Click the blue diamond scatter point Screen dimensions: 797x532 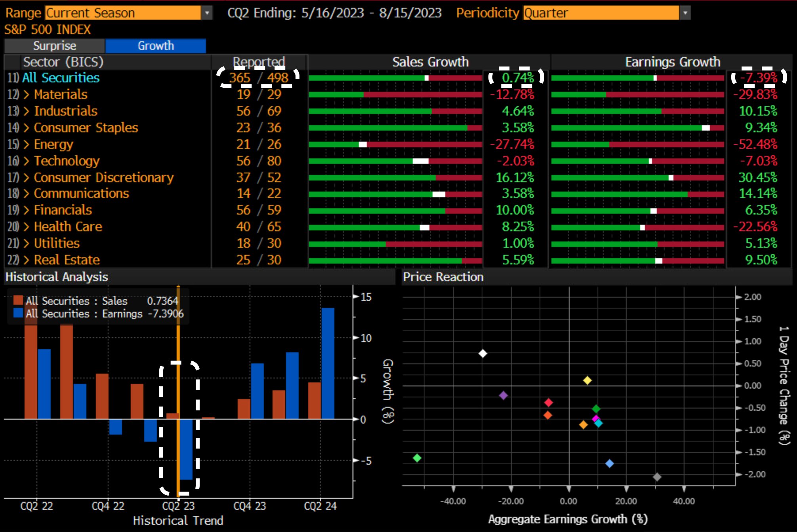(610, 464)
